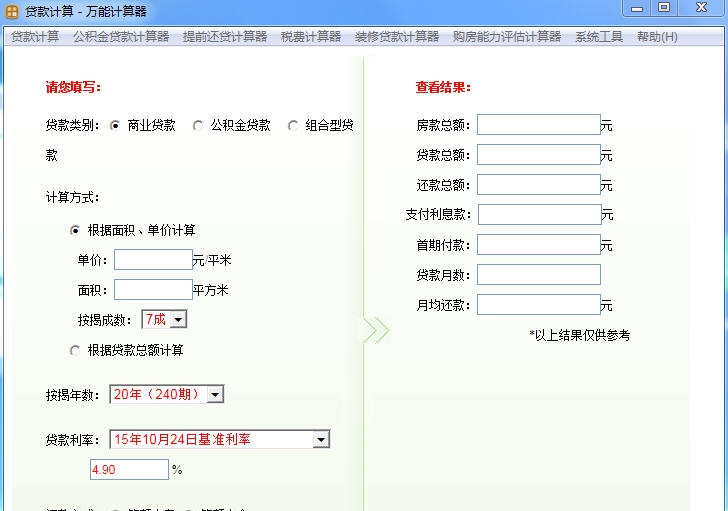Open 系统工具 menu
This screenshot has width=728, height=511.
pos(599,37)
